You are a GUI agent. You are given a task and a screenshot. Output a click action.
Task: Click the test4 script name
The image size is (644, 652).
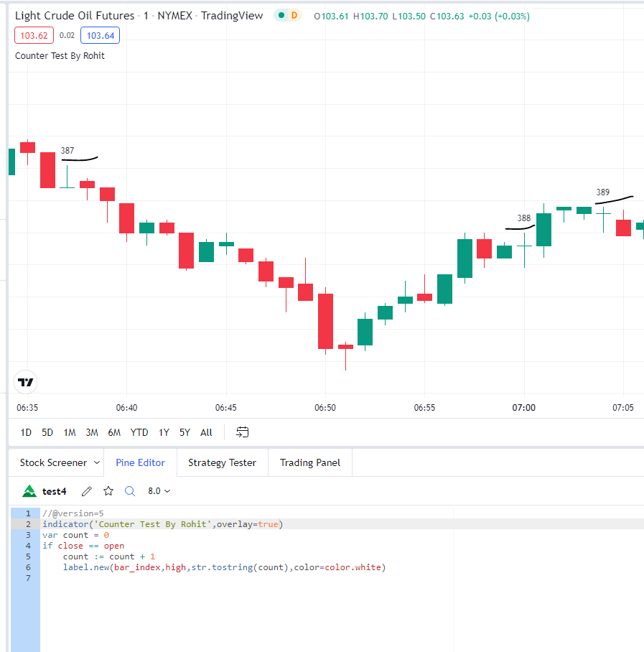pyautogui.click(x=54, y=491)
